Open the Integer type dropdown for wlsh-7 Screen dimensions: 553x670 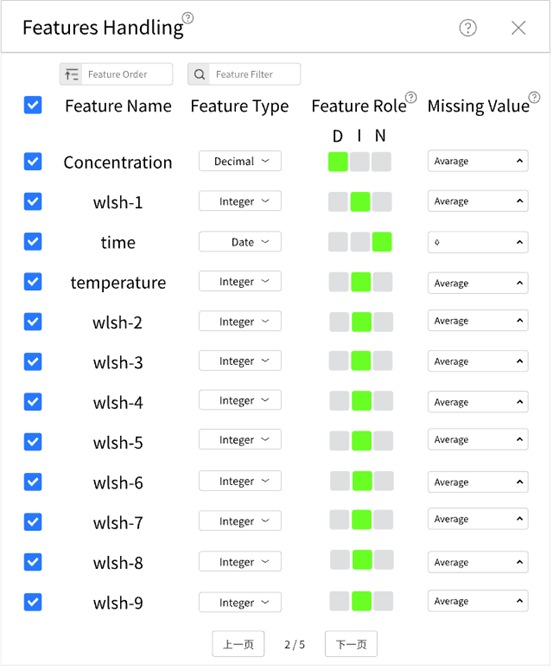[x=240, y=521]
